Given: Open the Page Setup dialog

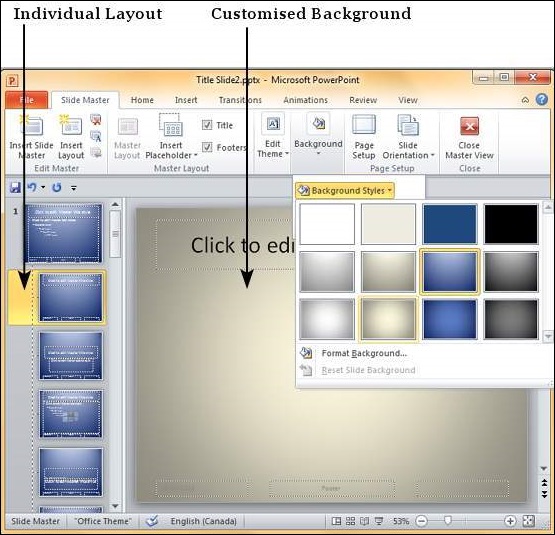Looking at the screenshot, I should pyautogui.click(x=364, y=137).
